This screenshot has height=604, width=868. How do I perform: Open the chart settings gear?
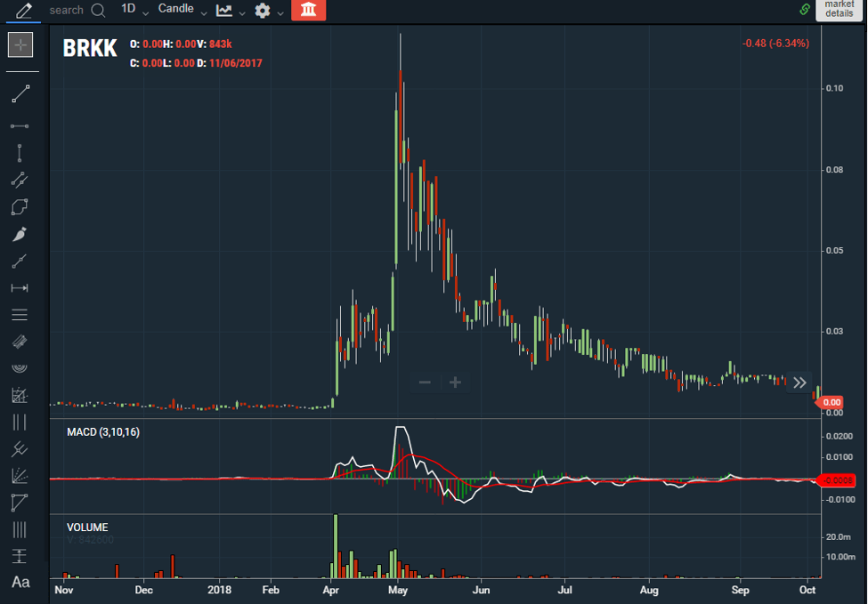(261, 12)
